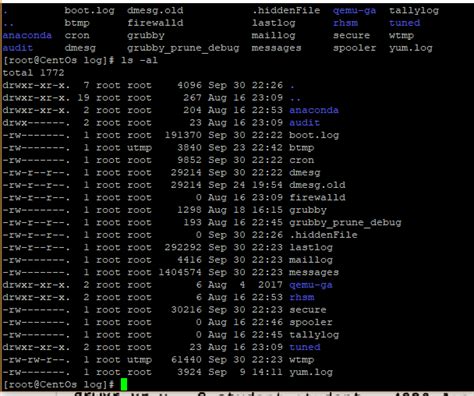This screenshot has width=474, height=396.
Task: Click 'grubby_prune_debug' in the long listing
Action: tap(345, 223)
